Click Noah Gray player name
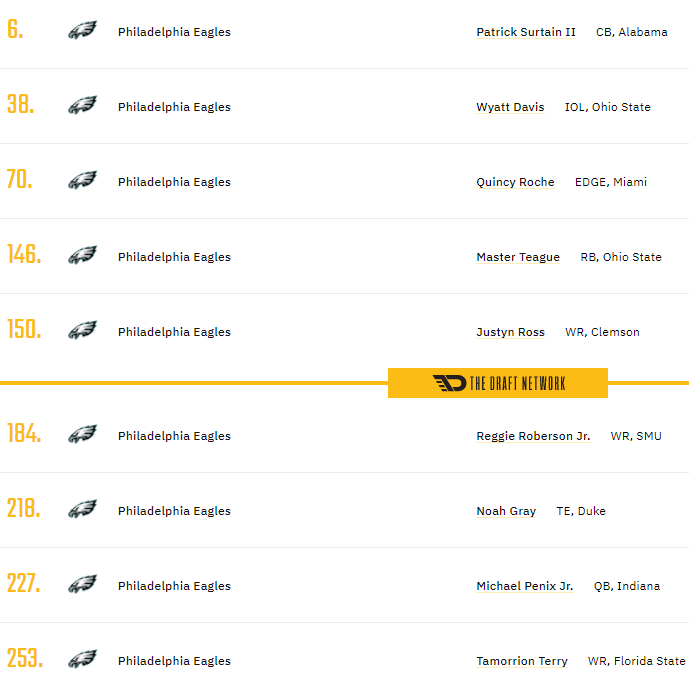This screenshot has height=687, width=689. [506, 511]
